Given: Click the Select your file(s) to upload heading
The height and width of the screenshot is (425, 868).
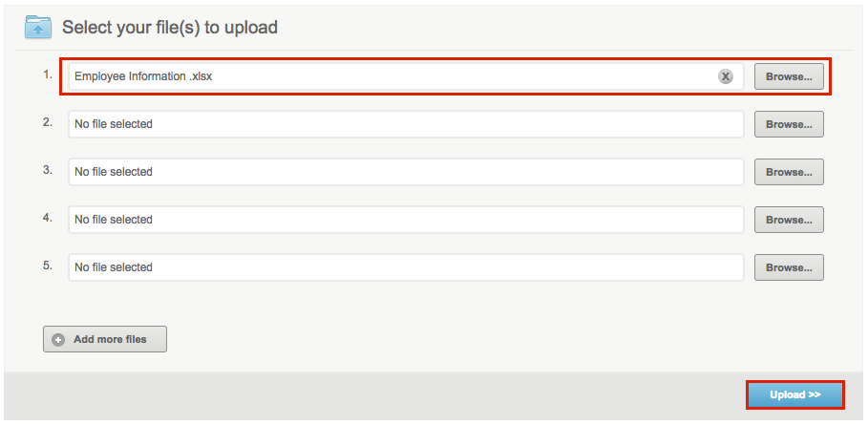Looking at the screenshot, I should 170,28.
